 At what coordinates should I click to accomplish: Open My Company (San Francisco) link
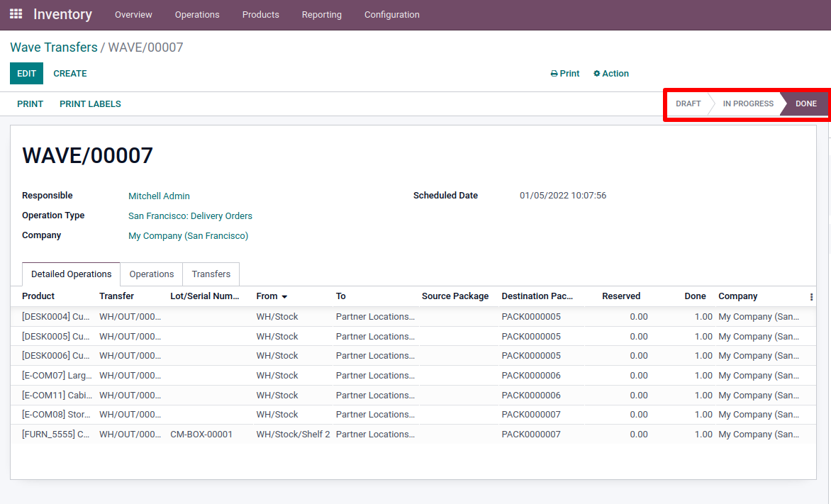click(188, 236)
